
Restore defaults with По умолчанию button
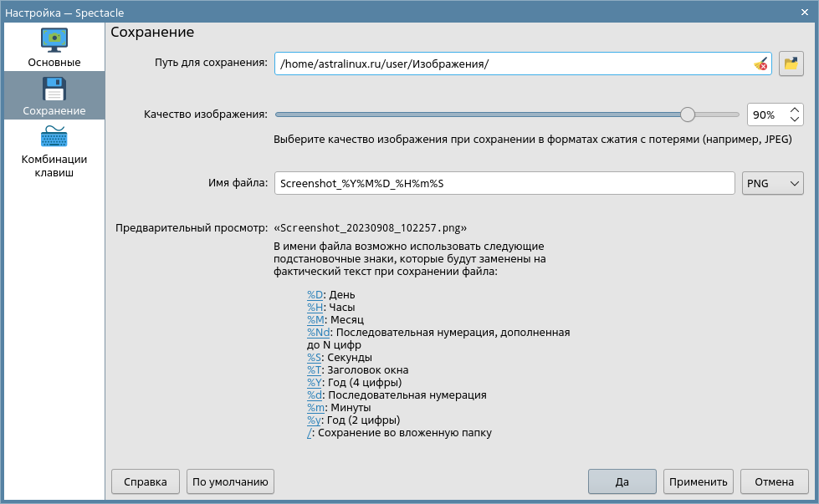point(230,481)
